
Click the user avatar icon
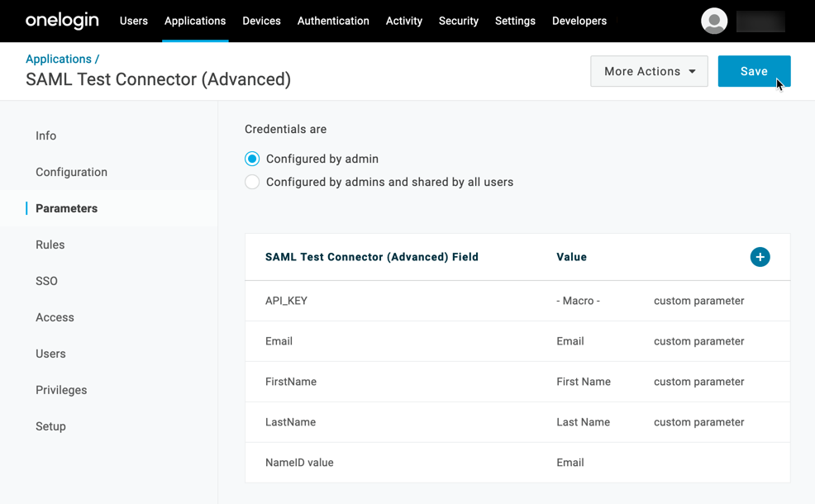[x=714, y=21]
